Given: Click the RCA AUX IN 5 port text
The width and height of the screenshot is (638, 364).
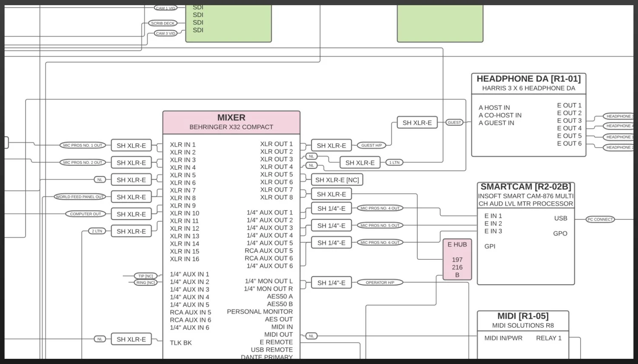Looking at the screenshot, I should pyautogui.click(x=191, y=312).
